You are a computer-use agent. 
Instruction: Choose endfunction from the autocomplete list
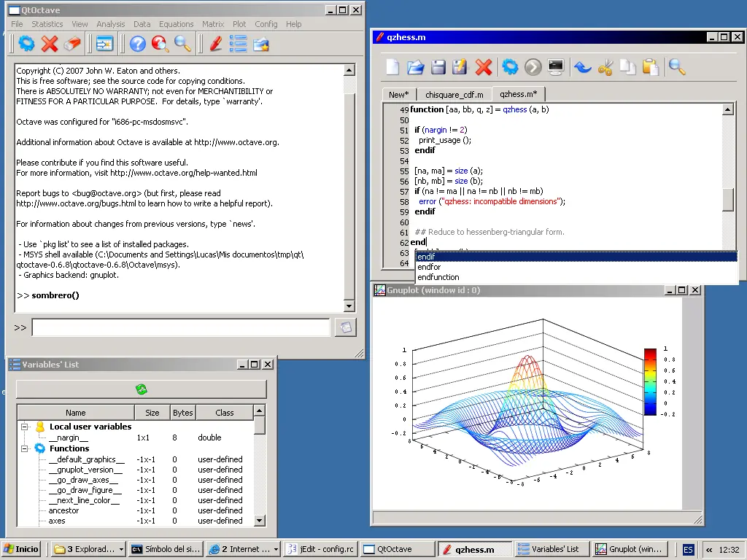coord(576,277)
